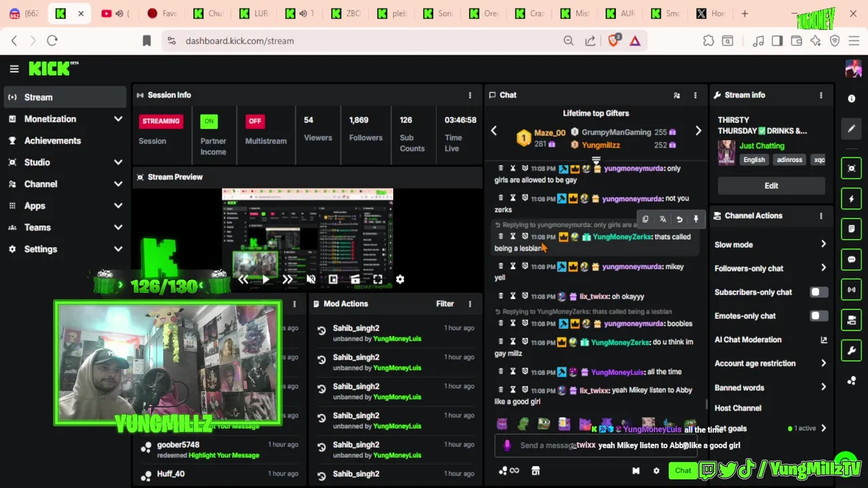Image resolution: width=868 pixels, height=488 pixels.
Task: Click the browser address bar URL
Action: [x=239, y=41]
